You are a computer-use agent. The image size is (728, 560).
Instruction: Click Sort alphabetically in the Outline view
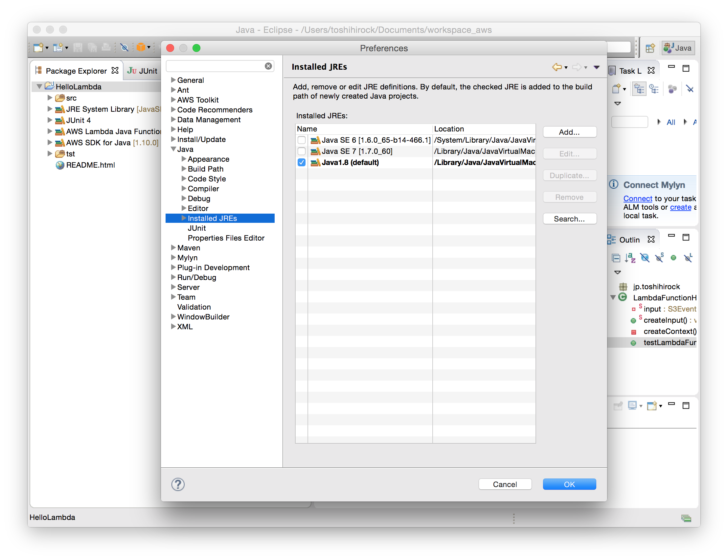(631, 258)
